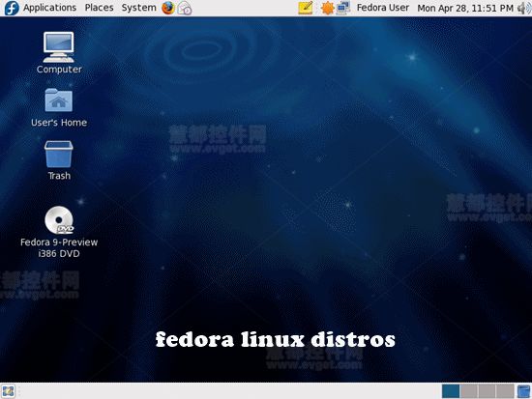This screenshot has height=399, width=532.
Task: Select the Trash desktop icon
Action: pyautogui.click(x=59, y=160)
